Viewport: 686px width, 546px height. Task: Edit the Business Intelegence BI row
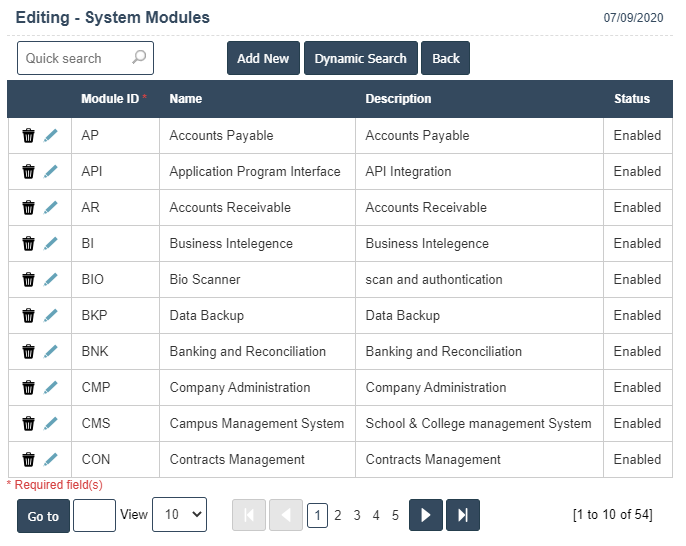click(51, 244)
